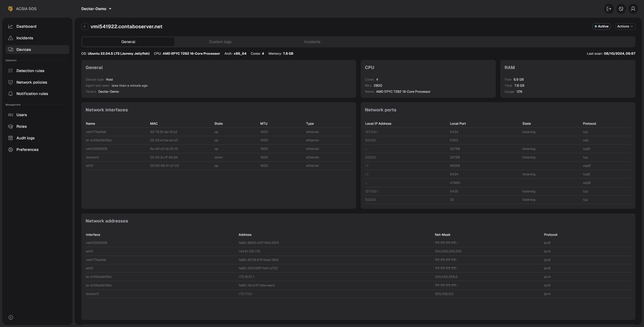Viewport: 644px width, 327px height.
Task: Open Audit logs
Action: [37, 138]
